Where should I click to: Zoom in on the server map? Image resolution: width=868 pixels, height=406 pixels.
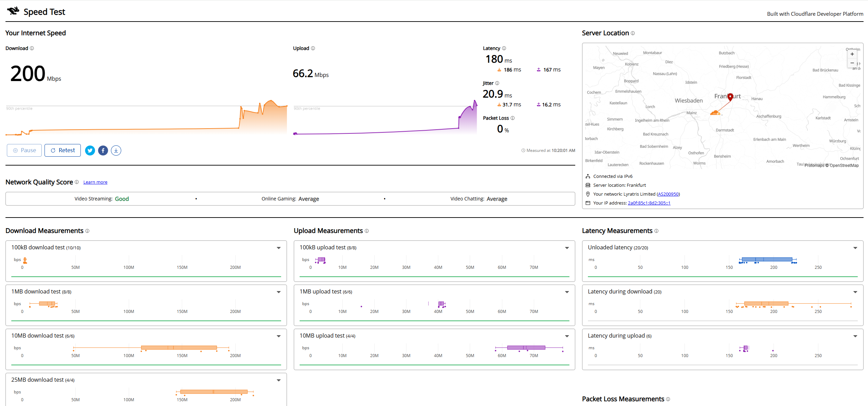coord(852,54)
